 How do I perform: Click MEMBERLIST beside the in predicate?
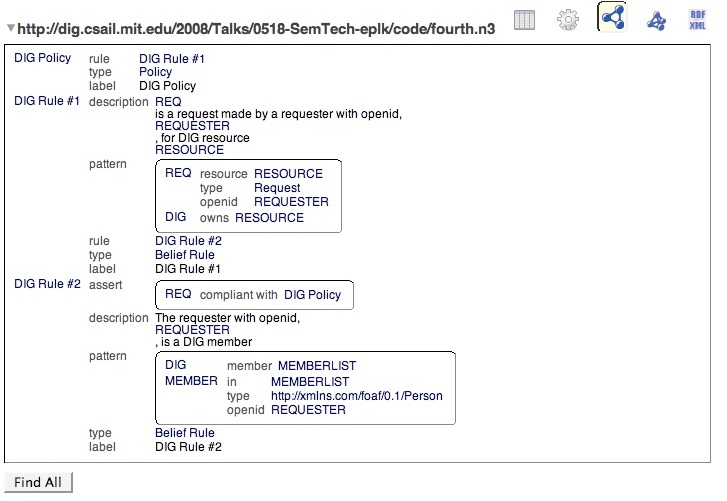[x=310, y=382]
